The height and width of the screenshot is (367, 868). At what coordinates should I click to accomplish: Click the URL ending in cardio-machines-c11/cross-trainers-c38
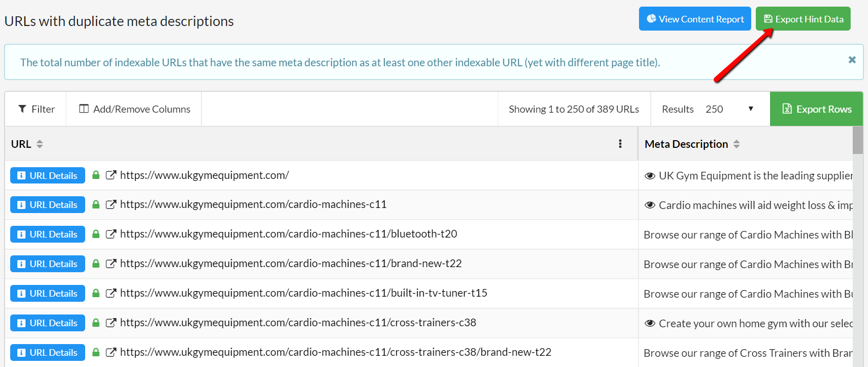(298, 323)
